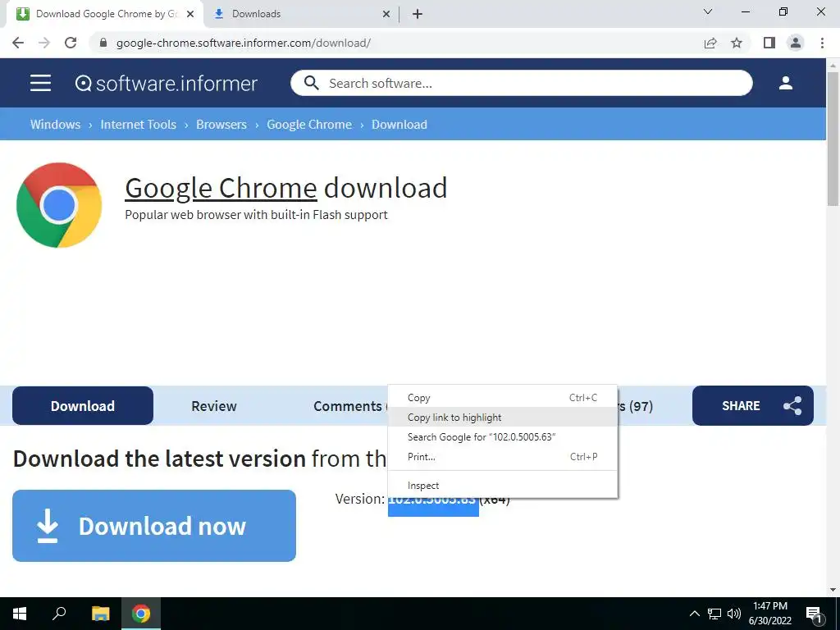
Task: Click the network icon in the system tray
Action: point(714,614)
